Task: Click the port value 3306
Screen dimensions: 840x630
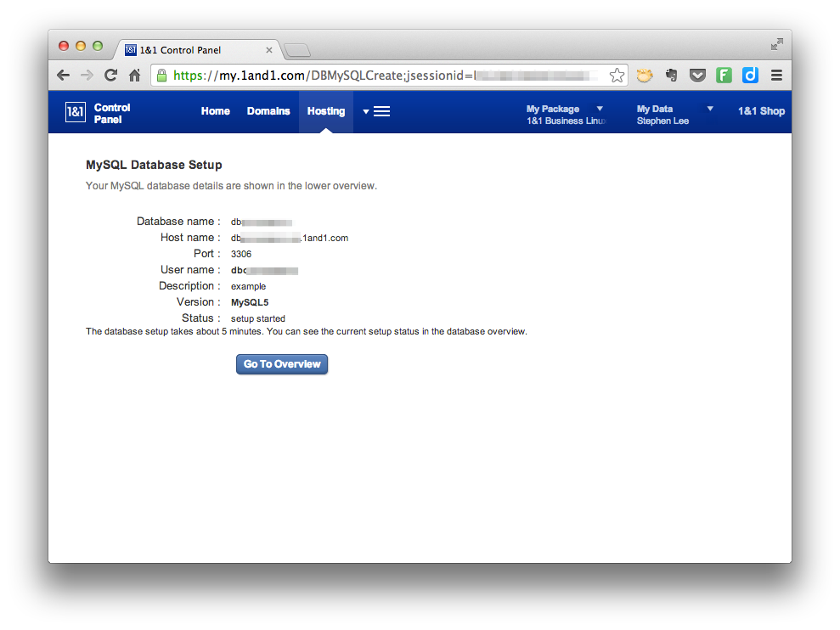Action: click(241, 254)
